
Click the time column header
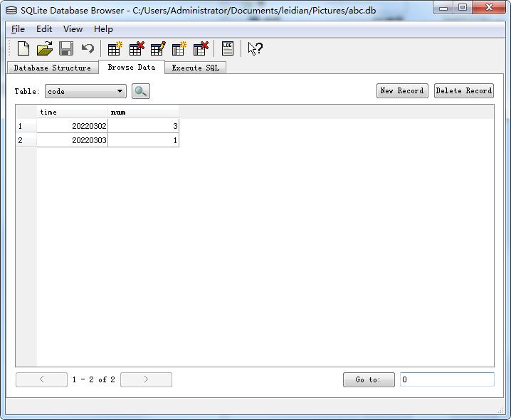click(72, 112)
